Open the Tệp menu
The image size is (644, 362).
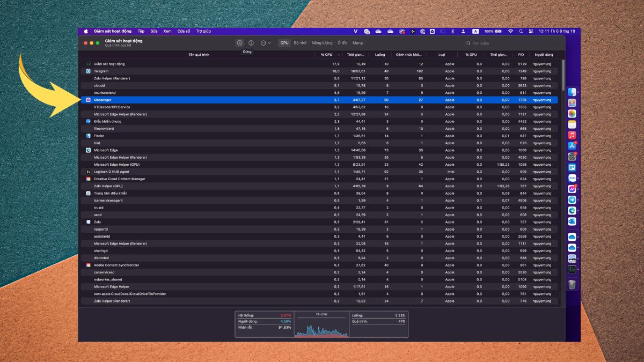point(141,31)
